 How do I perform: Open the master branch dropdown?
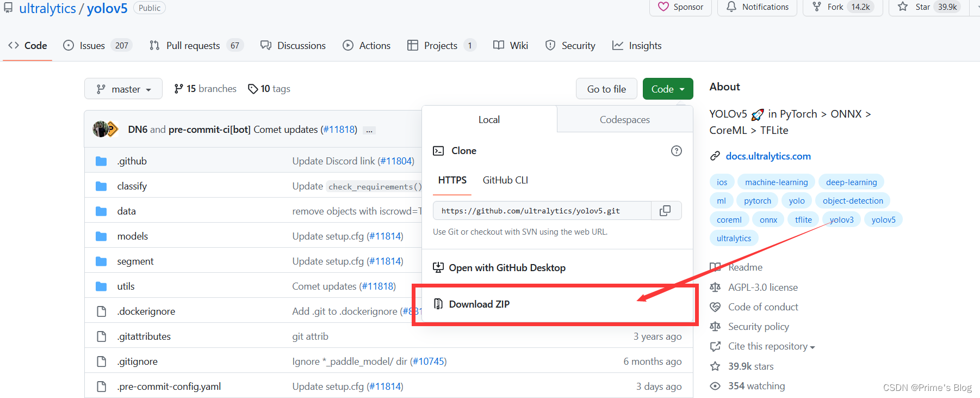click(x=123, y=89)
